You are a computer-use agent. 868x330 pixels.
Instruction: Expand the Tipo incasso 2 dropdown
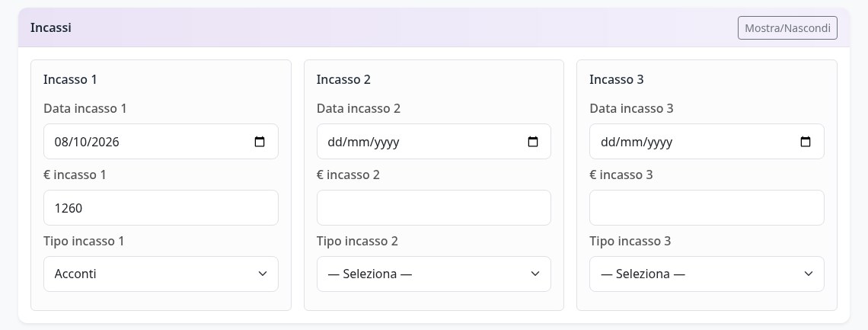(433, 274)
